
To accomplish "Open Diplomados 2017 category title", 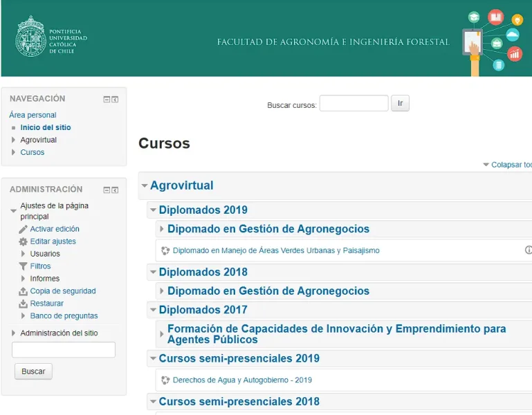I will [x=203, y=310].
